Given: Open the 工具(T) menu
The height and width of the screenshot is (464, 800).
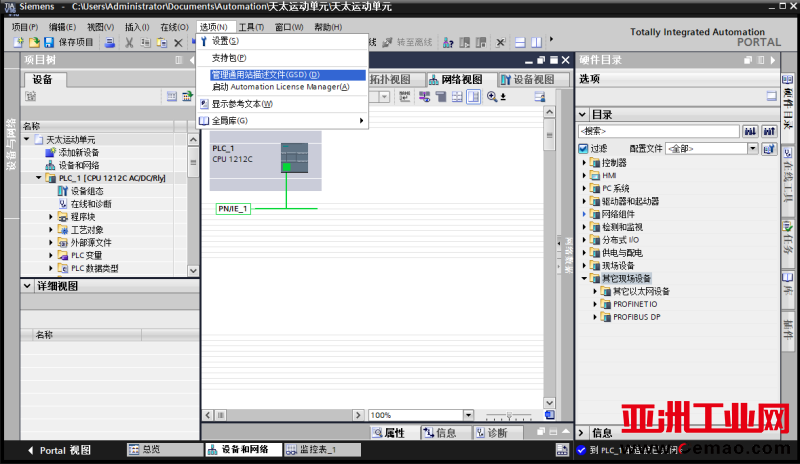Looking at the screenshot, I should 252,27.
